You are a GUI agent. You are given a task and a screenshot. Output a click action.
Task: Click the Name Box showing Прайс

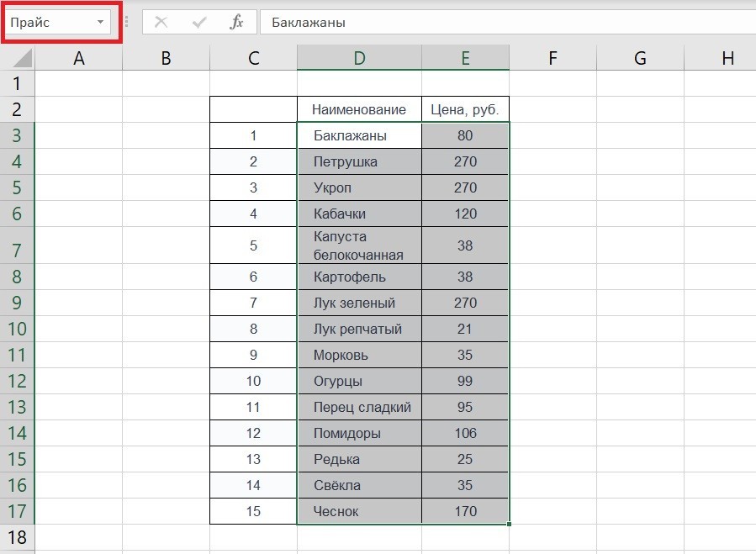pyautogui.click(x=50, y=23)
